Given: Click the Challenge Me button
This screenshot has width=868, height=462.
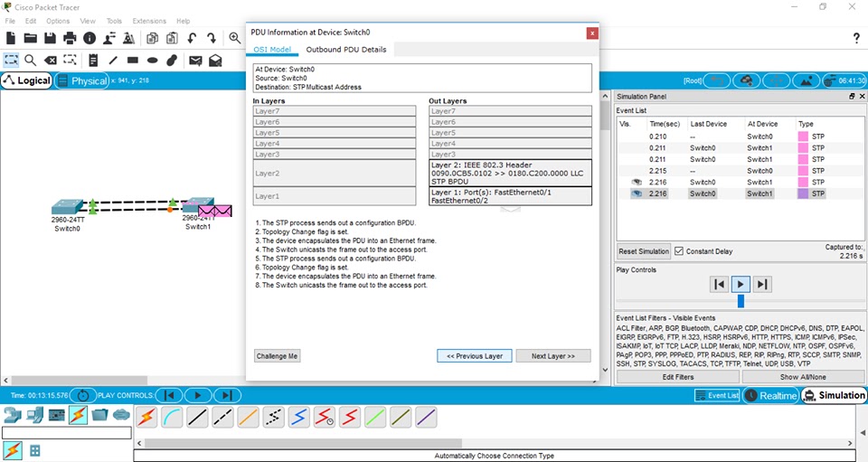Looking at the screenshot, I should tap(277, 356).
